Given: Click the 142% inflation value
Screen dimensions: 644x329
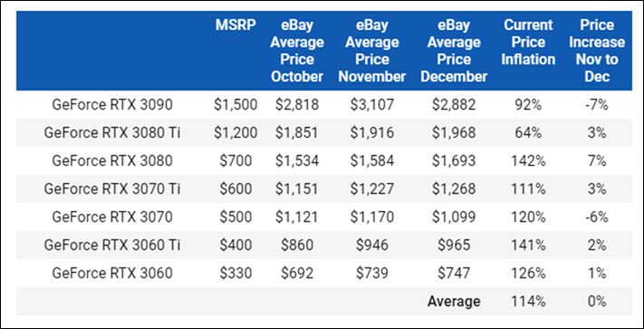Looking at the screenshot, I should (x=528, y=160).
